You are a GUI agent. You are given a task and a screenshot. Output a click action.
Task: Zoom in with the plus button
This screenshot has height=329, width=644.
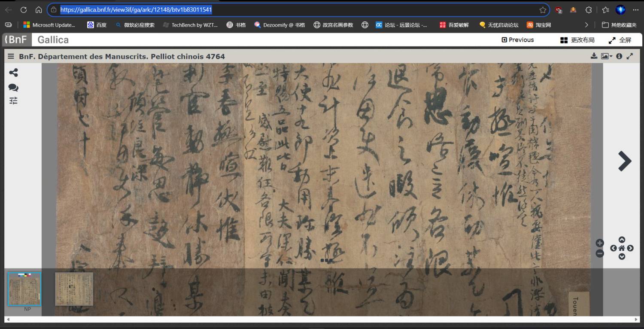coord(600,243)
